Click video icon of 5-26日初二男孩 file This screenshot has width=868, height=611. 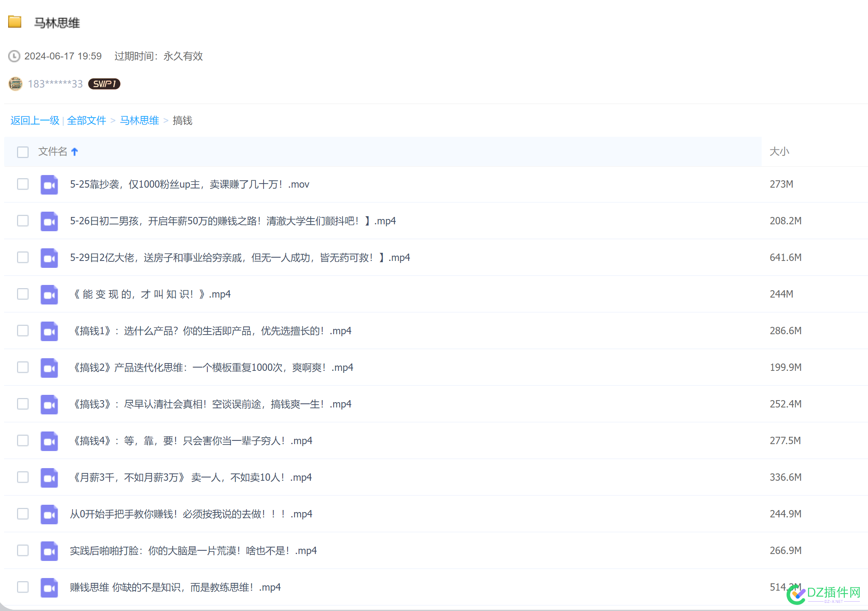pyautogui.click(x=49, y=221)
